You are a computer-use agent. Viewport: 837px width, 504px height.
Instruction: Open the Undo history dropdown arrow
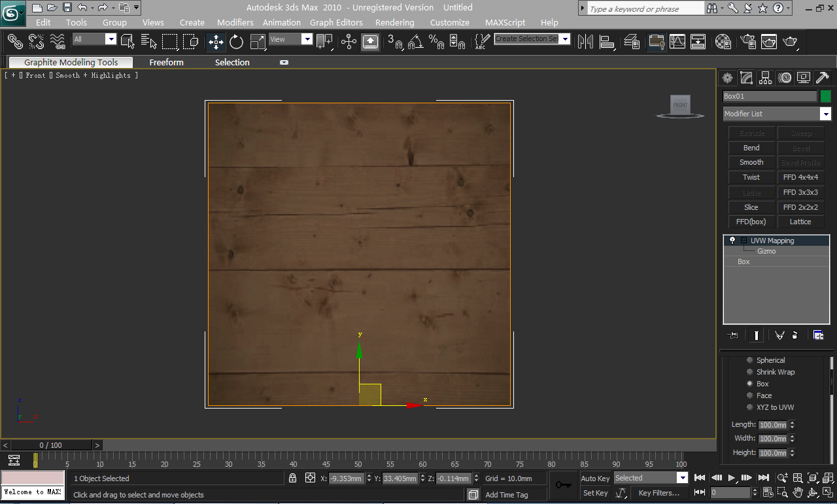tap(92, 8)
